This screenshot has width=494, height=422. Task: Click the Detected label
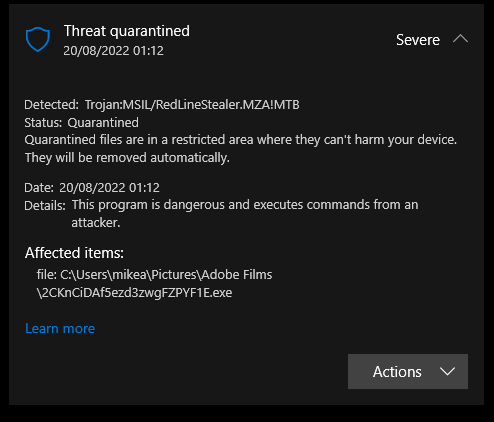[51, 105]
